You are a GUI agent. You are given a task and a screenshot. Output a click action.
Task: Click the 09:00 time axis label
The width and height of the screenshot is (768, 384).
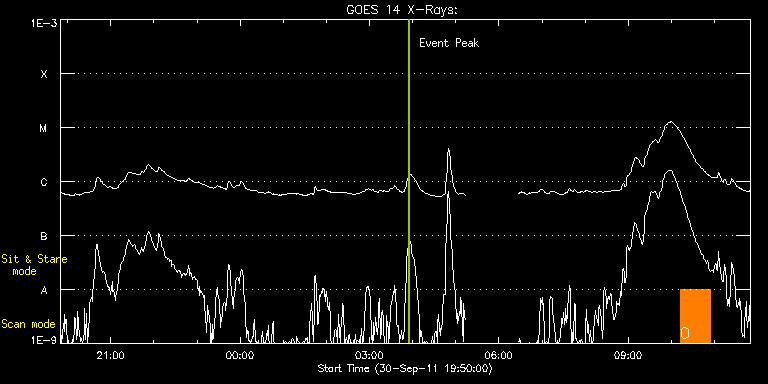coord(627,356)
